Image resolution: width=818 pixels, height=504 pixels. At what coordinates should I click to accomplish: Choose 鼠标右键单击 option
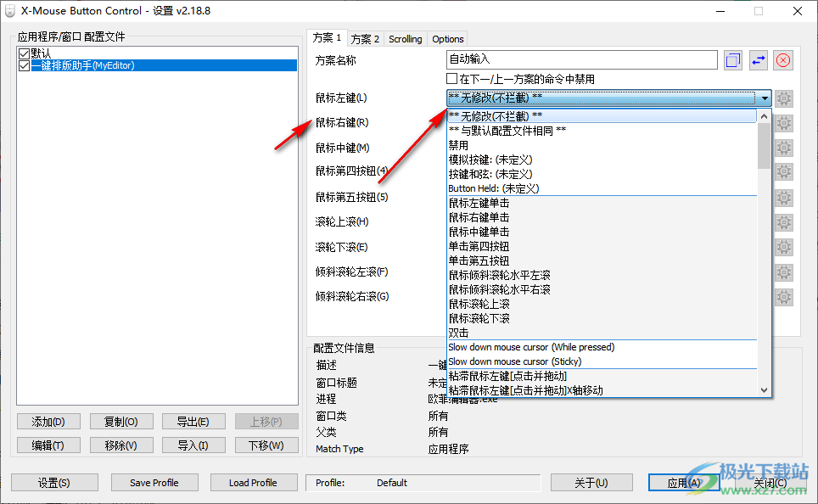coord(602,217)
